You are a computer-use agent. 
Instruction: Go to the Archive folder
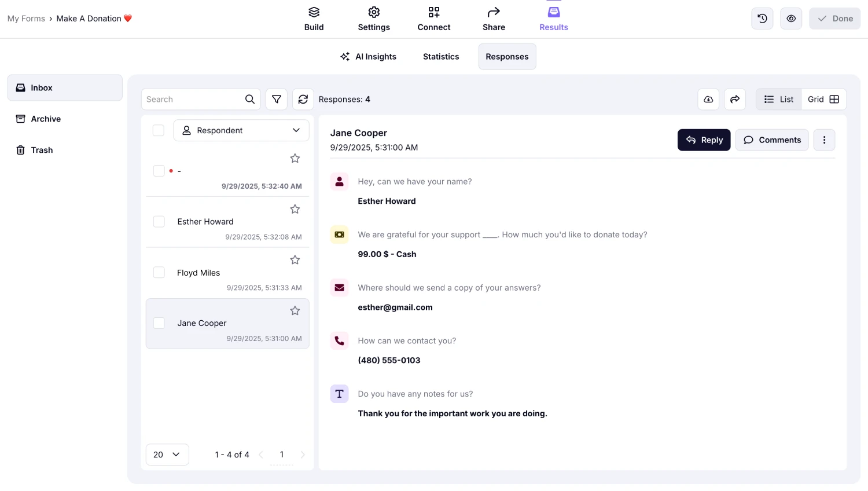coord(46,119)
